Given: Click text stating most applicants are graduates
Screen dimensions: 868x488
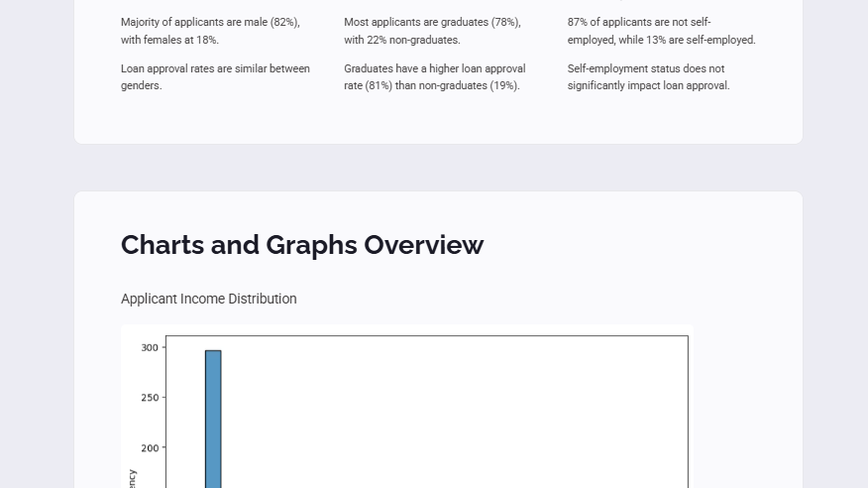Looking at the screenshot, I should pyautogui.click(x=432, y=31).
